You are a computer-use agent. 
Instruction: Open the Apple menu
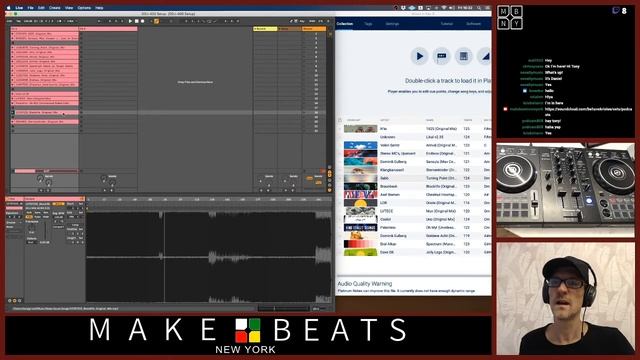pos(9,8)
